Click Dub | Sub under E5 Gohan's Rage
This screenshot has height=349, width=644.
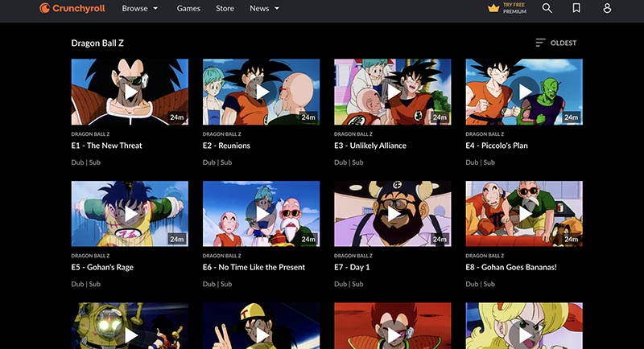tap(86, 284)
